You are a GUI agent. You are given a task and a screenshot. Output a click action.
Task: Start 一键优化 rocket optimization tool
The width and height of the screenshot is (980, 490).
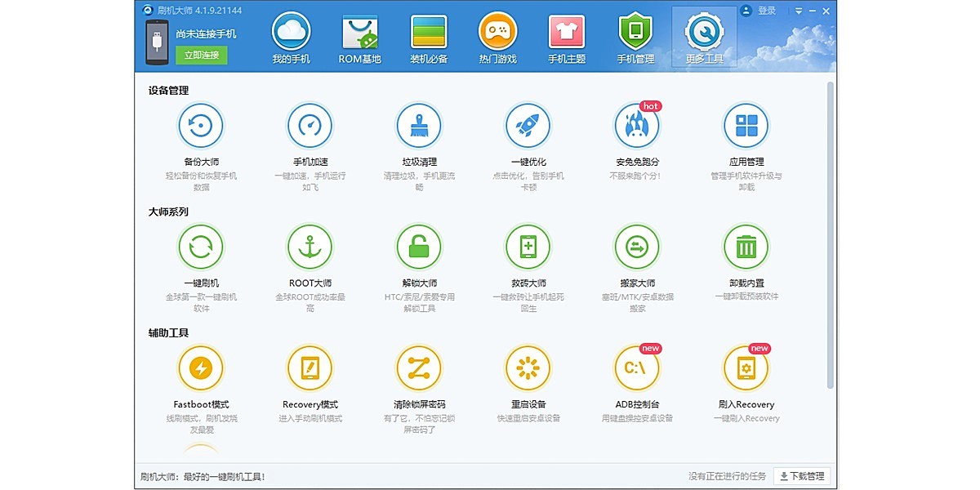(x=528, y=126)
